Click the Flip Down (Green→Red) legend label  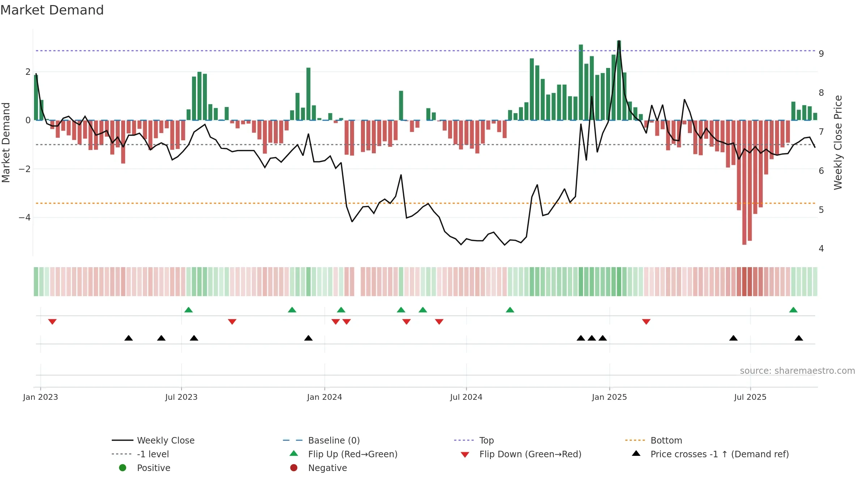[x=530, y=454]
